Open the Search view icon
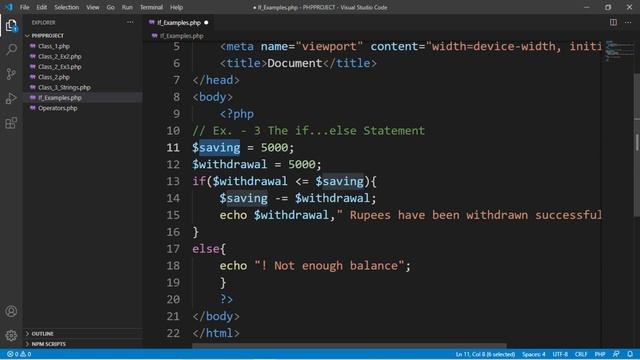The image size is (640, 360). click(x=11, y=50)
